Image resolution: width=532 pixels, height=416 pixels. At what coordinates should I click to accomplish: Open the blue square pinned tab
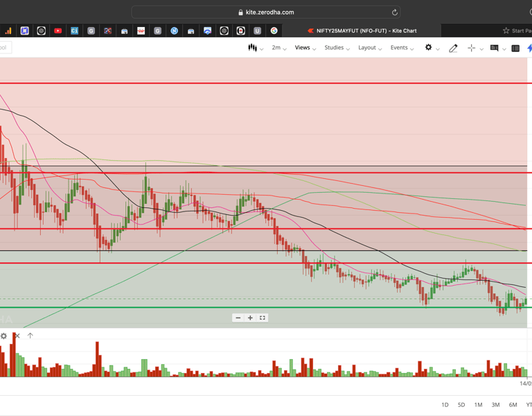tap(24, 31)
